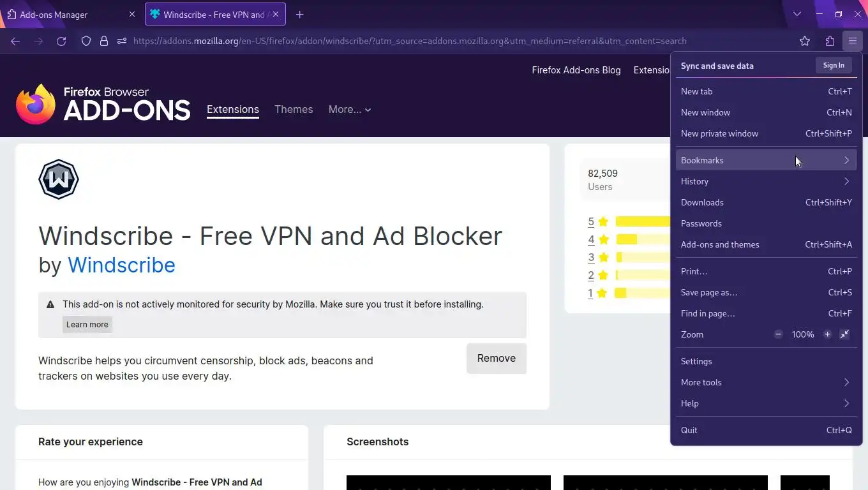Select Find in page… menu entry
The width and height of the screenshot is (868, 490).
click(x=766, y=313)
